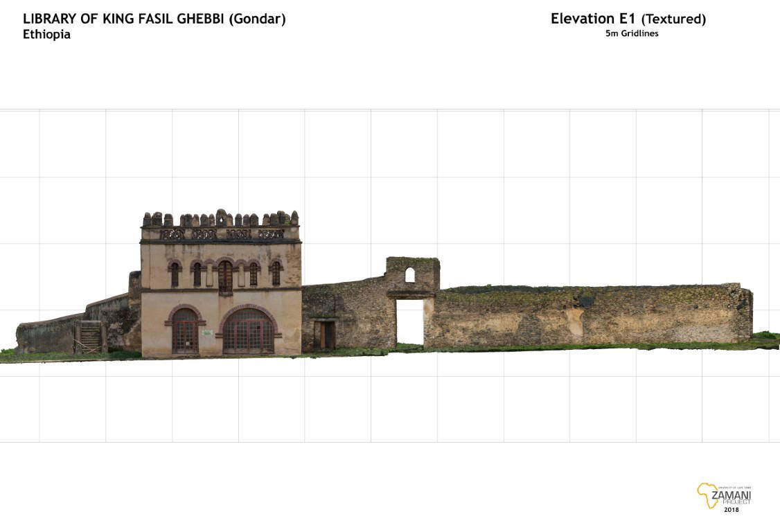The width and height of the screenshot is (780, 532).
Task: Click the central upper-floor arched window
Action: click(225, 275)
